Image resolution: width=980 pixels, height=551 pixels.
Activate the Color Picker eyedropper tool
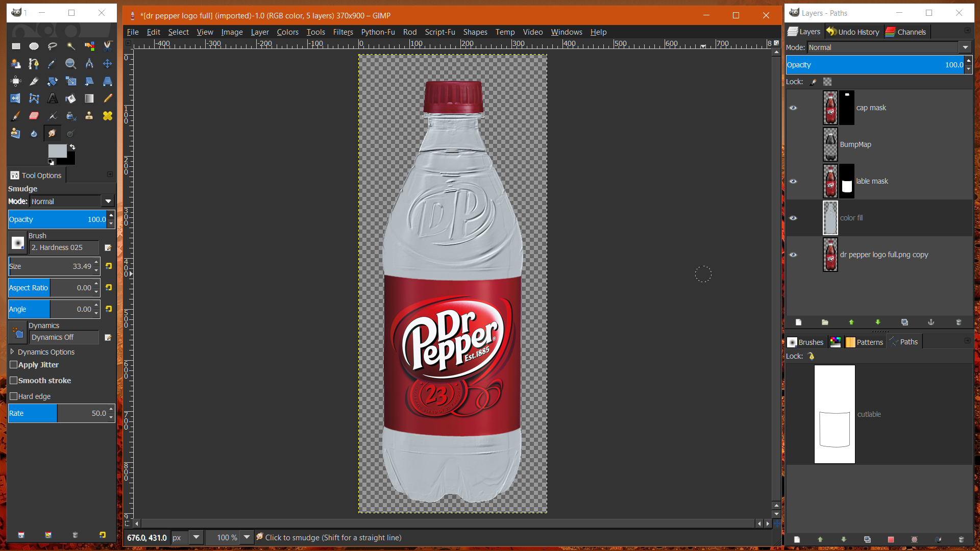(x=53, y=64)
